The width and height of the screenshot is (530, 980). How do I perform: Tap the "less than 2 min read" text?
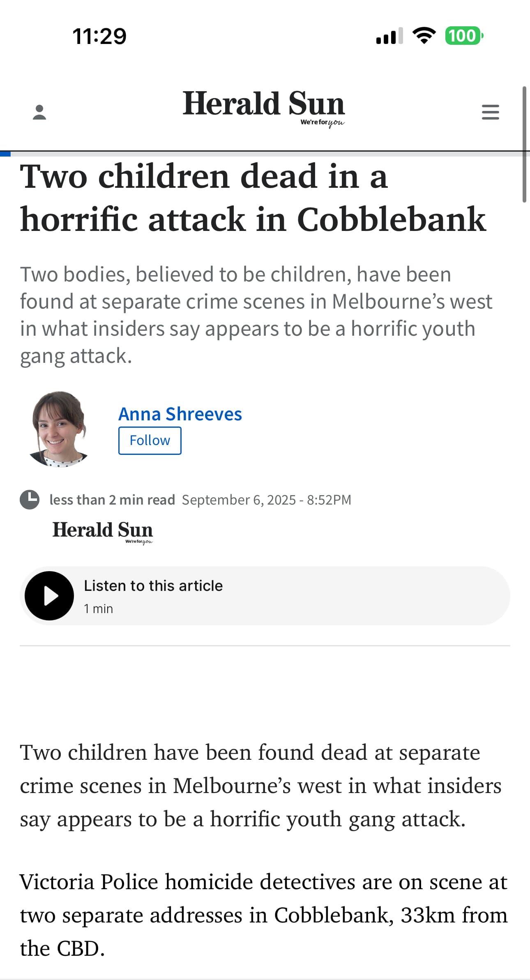112,500
